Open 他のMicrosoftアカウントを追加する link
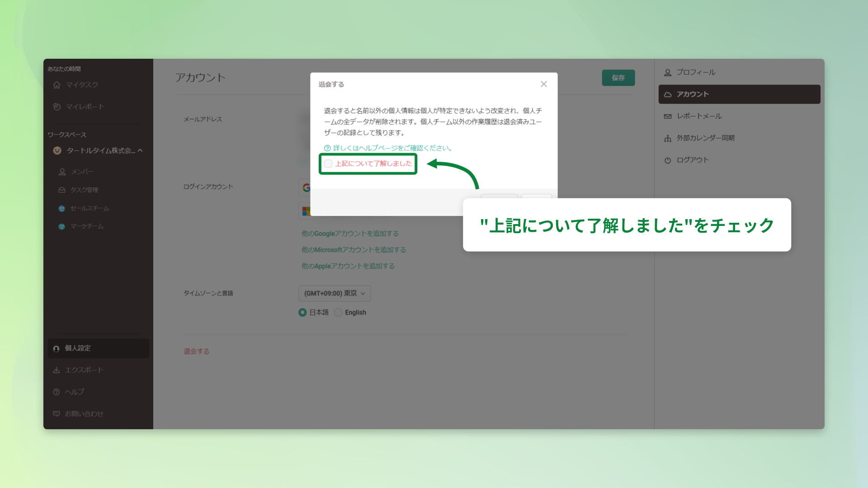The width and height of the screenshot is (868, 488). coord(353,249)
